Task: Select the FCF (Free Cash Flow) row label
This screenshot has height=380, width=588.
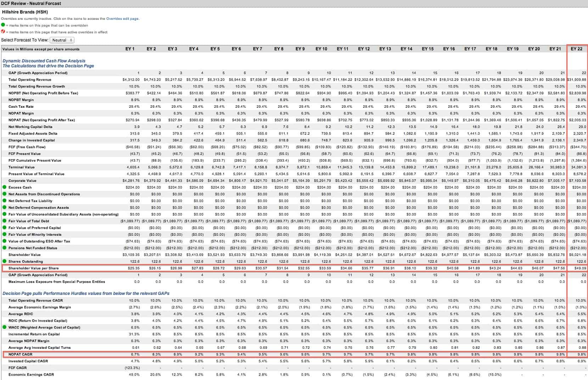Action: pos(27,147)
